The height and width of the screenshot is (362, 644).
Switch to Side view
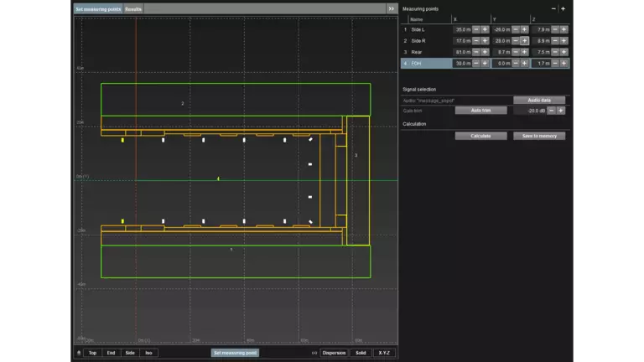(130, 353)
